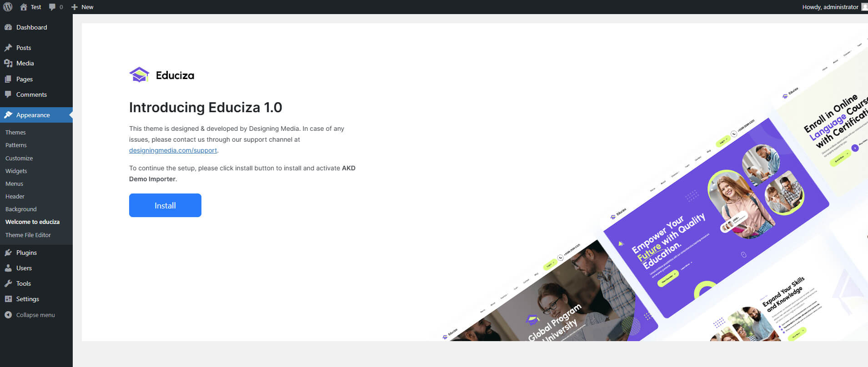Open the comments bubble in admin bar
This screenshot has height=367, width=868.
[52, 7]
